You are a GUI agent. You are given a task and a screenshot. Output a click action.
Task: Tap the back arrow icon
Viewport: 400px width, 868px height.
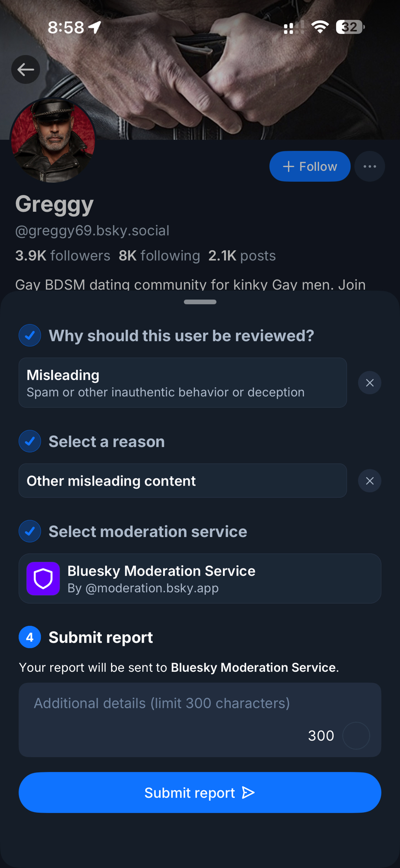tap(26, 69)
